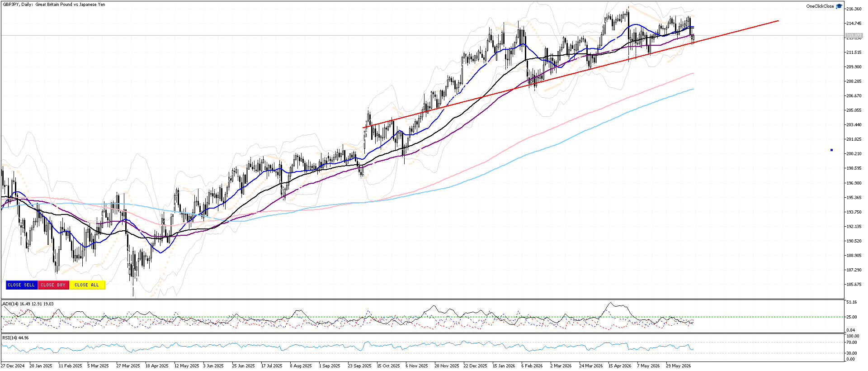Screen dimensions: 868x371
Task: Click the 206.670 price scale label
Action: click(x=854, y=96)
